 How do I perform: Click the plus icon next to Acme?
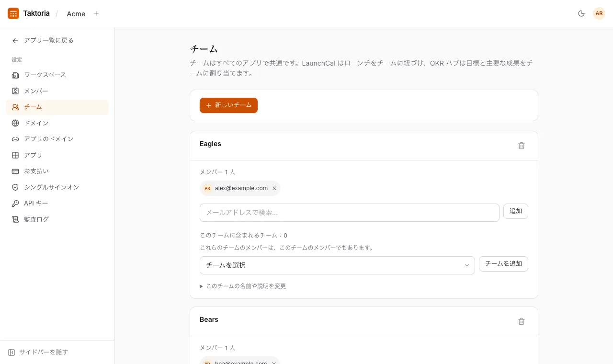pos(96,13)
